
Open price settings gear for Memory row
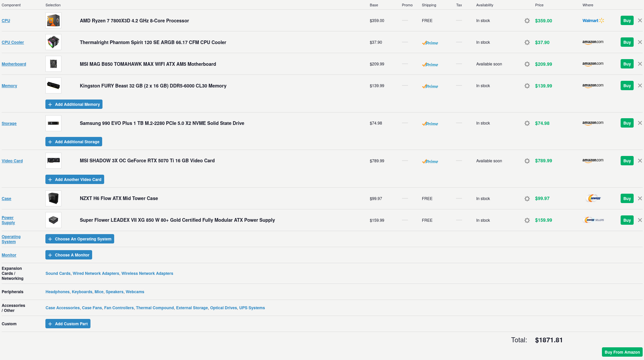[x=527, y=86]
